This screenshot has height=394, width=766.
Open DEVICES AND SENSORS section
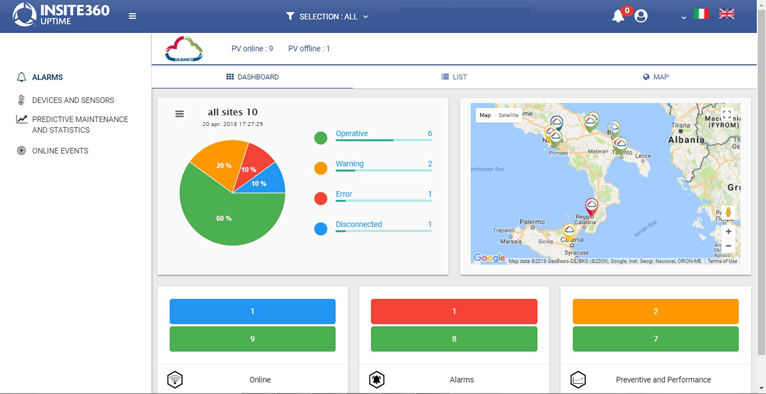(x=73, y=100)
